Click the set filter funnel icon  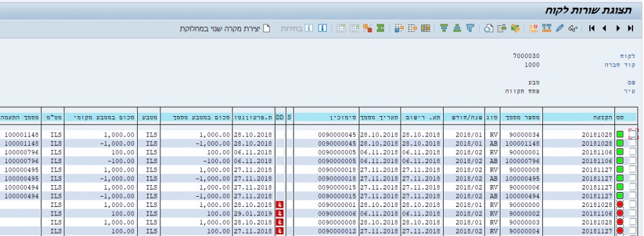[470, 28]
